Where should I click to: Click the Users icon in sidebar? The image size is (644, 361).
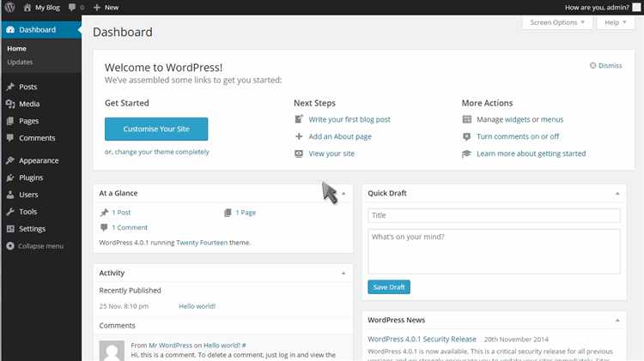click(9, 195)
